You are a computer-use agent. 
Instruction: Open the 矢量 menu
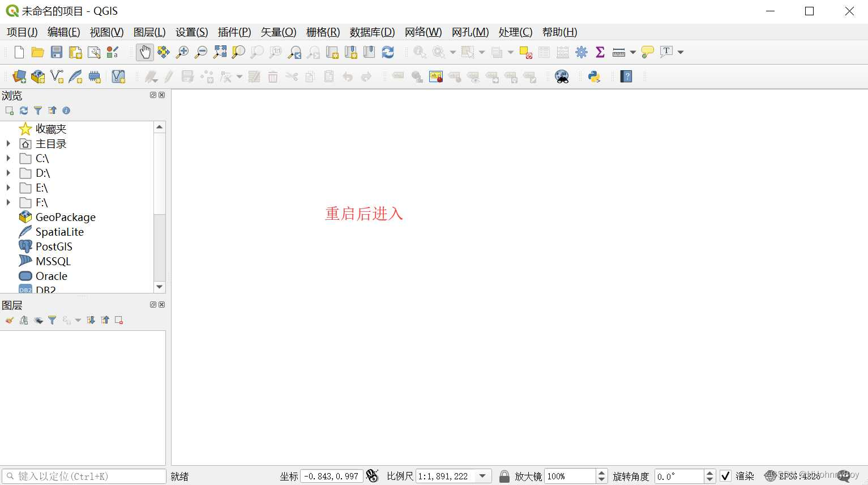coord(277,32)
